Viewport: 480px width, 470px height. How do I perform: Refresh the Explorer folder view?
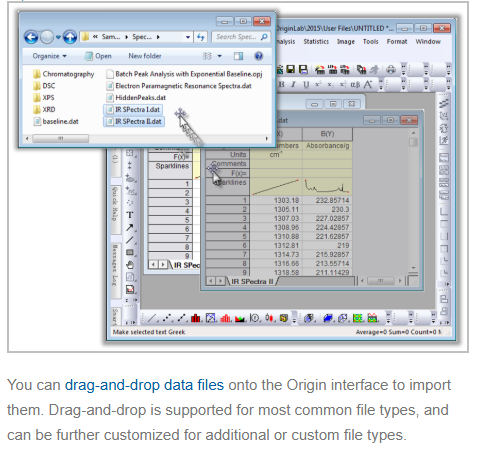[201, 37]
